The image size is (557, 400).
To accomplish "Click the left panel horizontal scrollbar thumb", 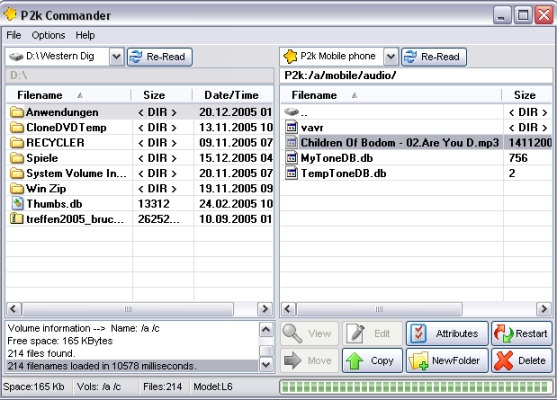I will coord(128,309).
